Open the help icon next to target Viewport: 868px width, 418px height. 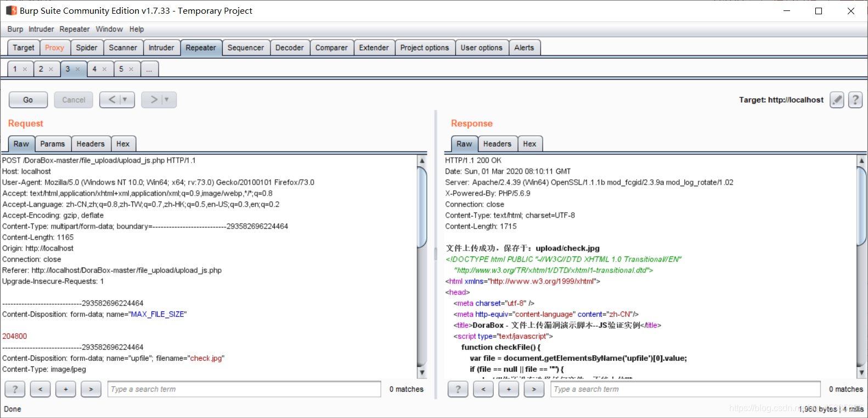(x=855, y=100)
